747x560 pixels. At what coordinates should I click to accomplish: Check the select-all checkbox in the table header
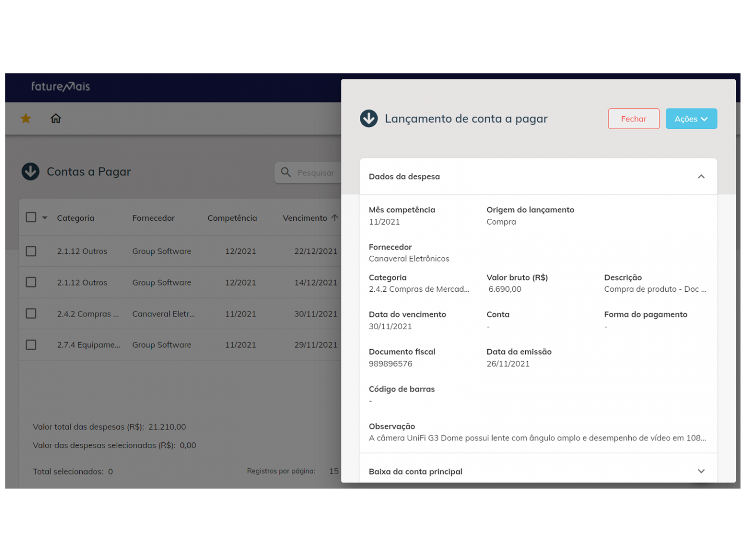pos(31,217)
